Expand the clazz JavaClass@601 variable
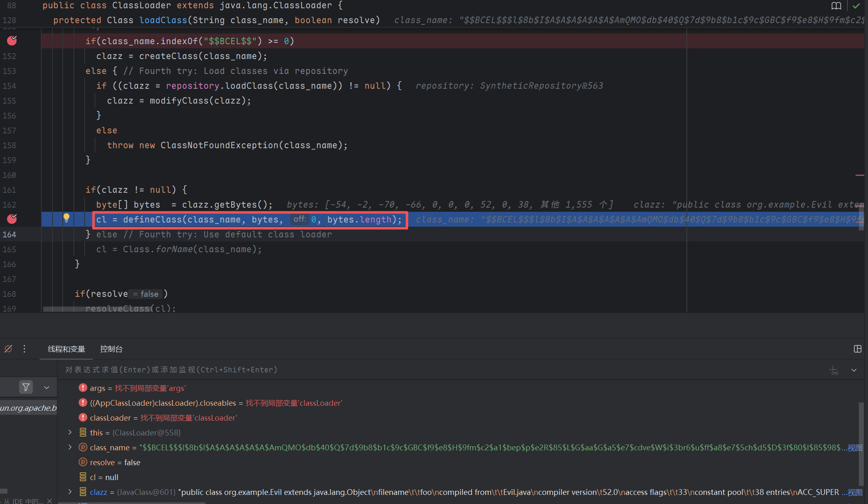Viewport: 868px width, 504px height. (70, 492)
